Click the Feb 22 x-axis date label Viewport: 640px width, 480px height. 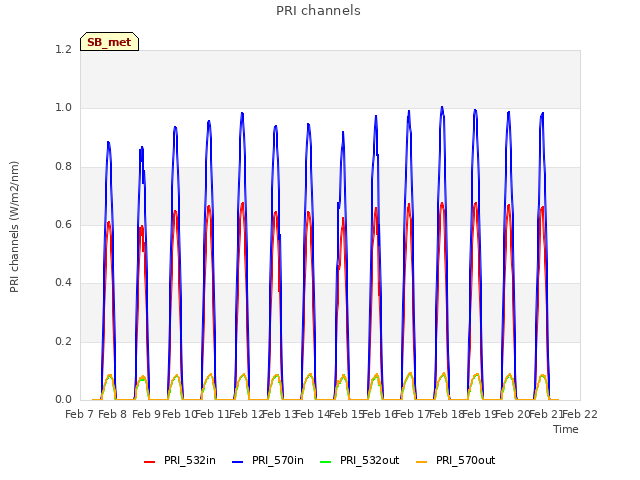point(580,414)
